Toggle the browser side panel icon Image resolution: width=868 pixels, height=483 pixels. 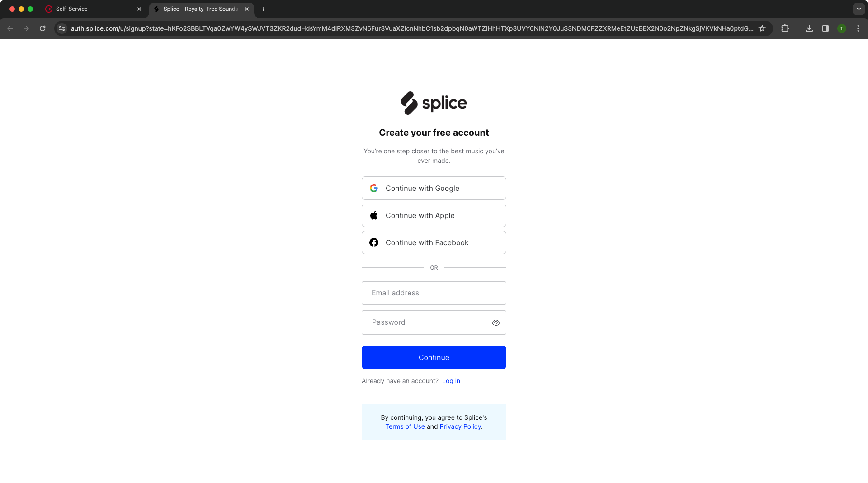pyautogui.click(x=826, y=28)
